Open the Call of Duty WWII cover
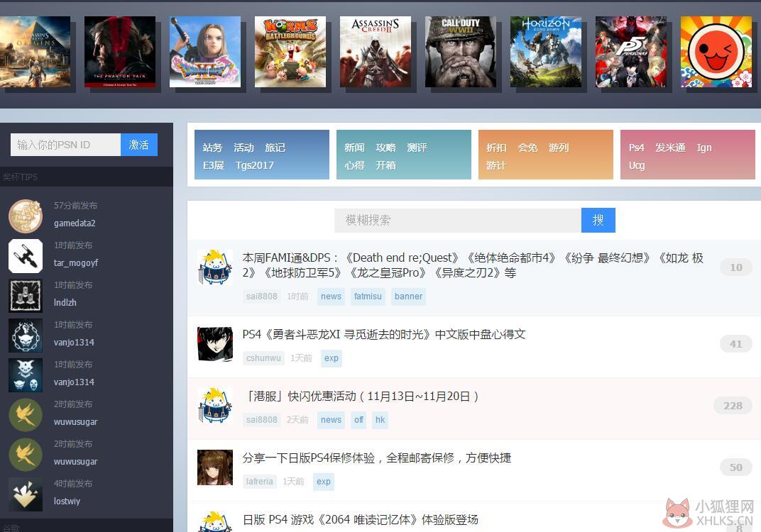Viewport: 761px width, 532px height. (x=461, y=52)
